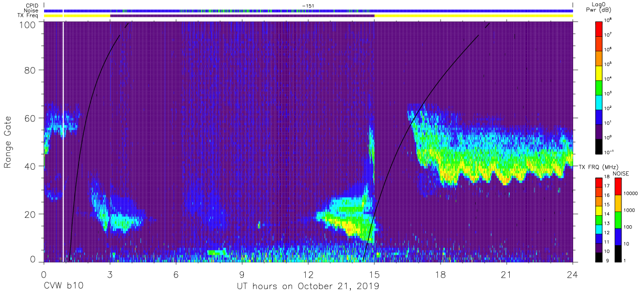Pick the green segment of NOISE colorbar
644x297 pixels.
point(618,220)
